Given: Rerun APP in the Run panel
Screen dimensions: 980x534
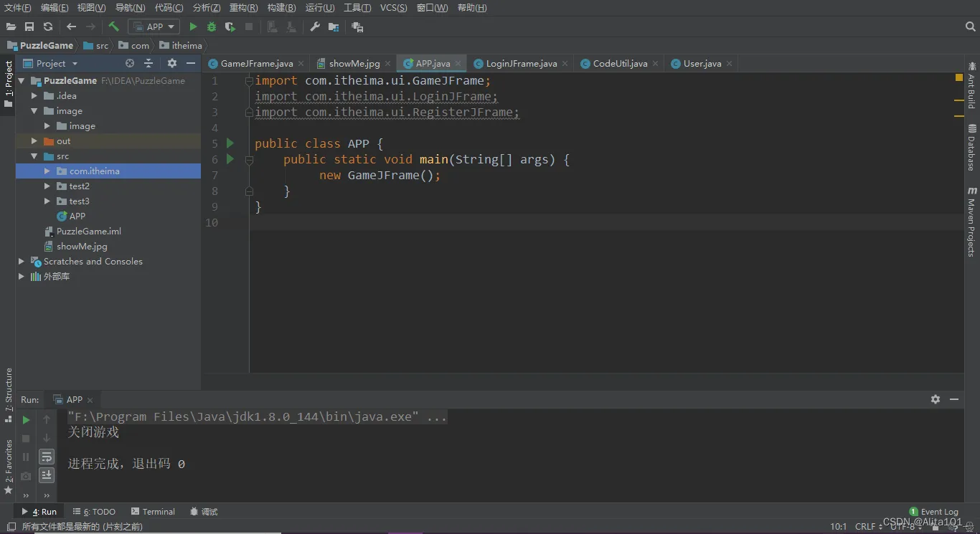Looking at the screenshot, I should click(27, 420).
